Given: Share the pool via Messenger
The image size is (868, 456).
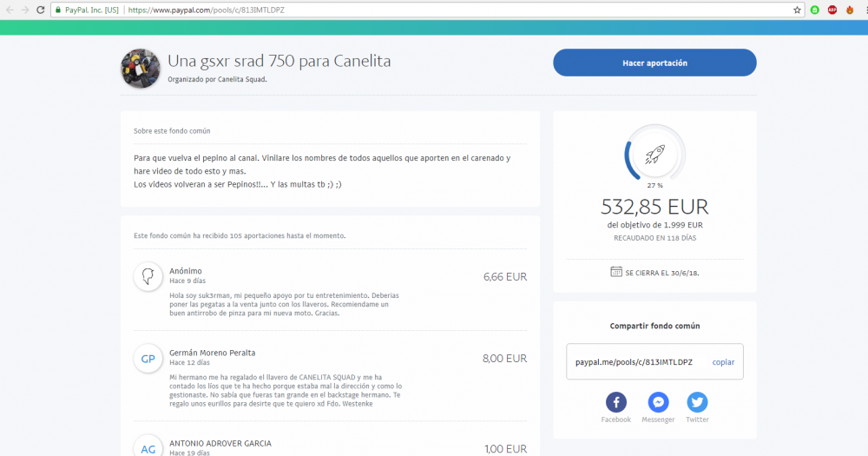Looking at the screenshot, I should tap(658, 402).
